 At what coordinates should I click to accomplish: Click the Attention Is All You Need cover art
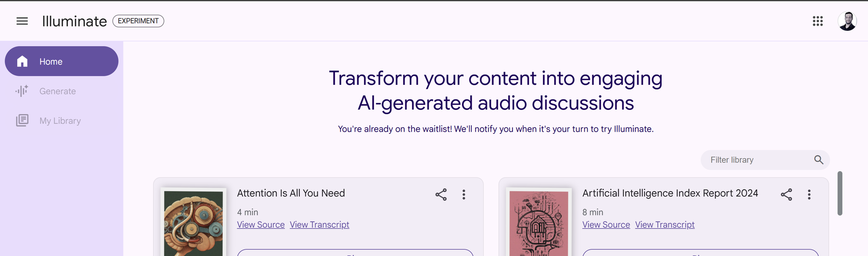[x=194, y=223]
